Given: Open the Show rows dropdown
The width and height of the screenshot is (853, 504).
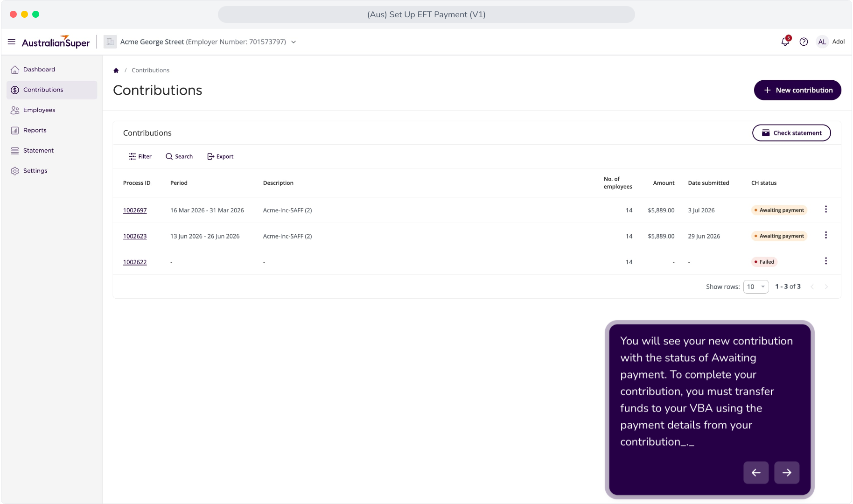Looking at the screenshot, I should pyautogui.click(x=756, y=287).
